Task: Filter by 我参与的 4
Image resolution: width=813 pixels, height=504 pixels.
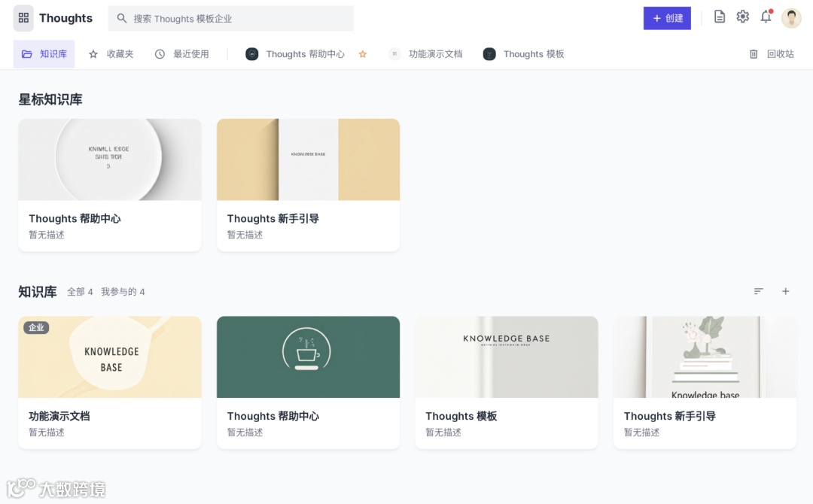Action: click(x=123, y=292)
